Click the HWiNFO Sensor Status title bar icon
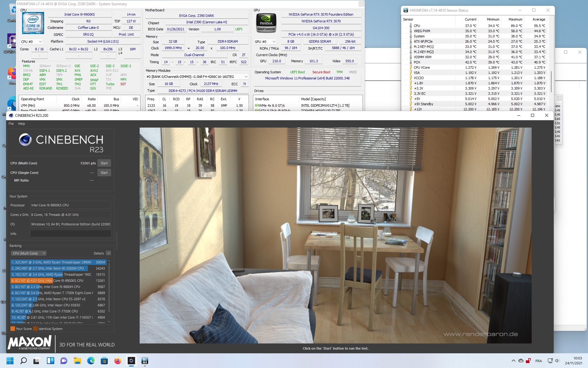This screenshot has height=368, width=588. tap(406, 10)
